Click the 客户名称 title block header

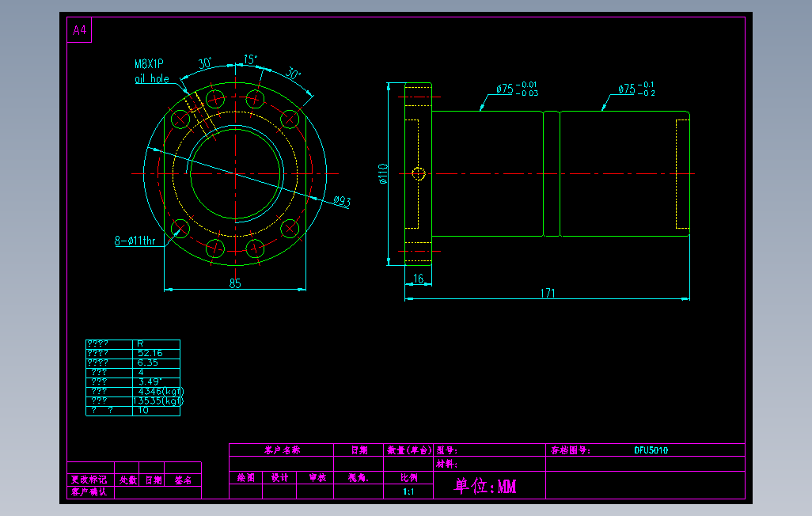pyautogui.click(x=282, y=450)
